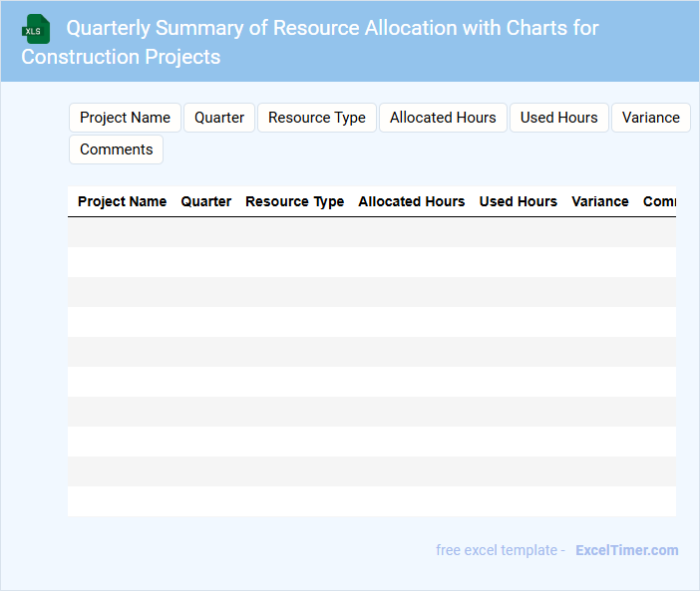The height and width of the screenshot is (591, 700).
Task: Click the Quarterly Summary page title
Action: tap(310, 42)
